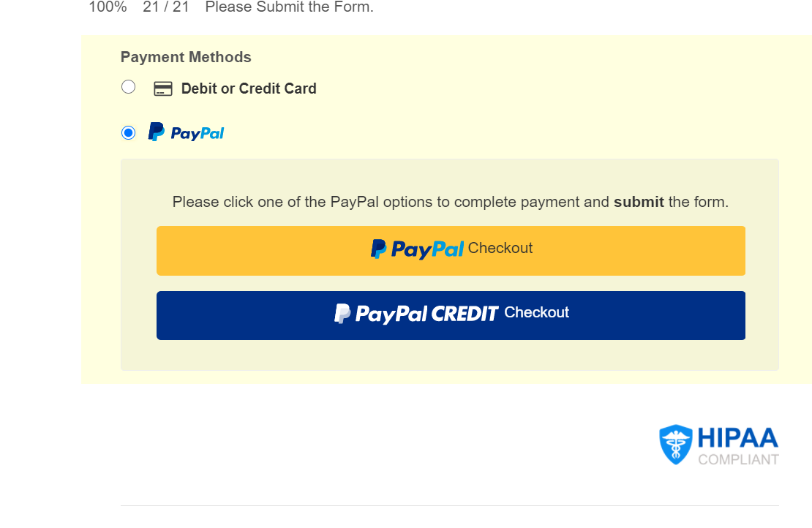Click the HIPAA shield caduceus icon

(675, 445)
